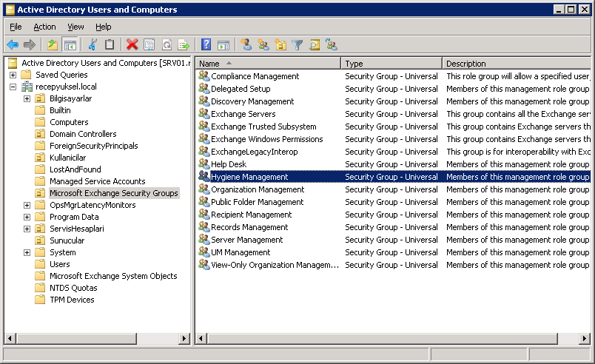Expand the Bilgisayarlar node
The width and height of the screenshot is (595, 364).
[27, 98]
